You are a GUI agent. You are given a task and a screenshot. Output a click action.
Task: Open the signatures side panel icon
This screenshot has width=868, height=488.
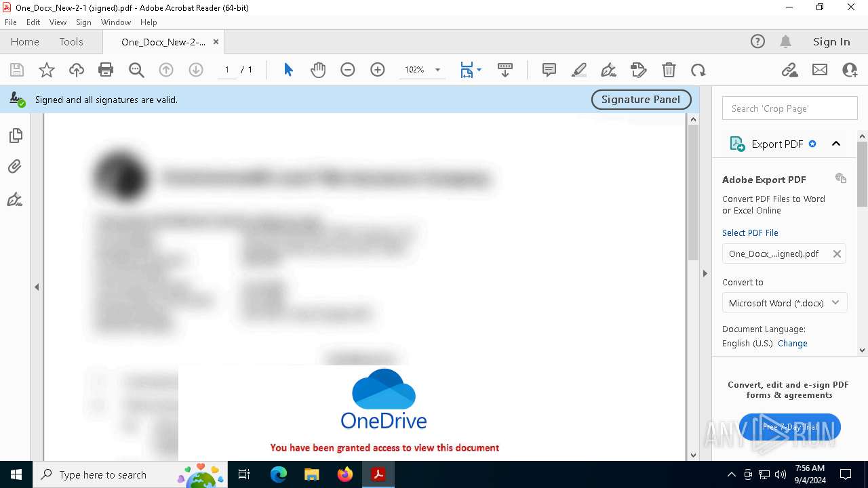(x=15, y=199)
